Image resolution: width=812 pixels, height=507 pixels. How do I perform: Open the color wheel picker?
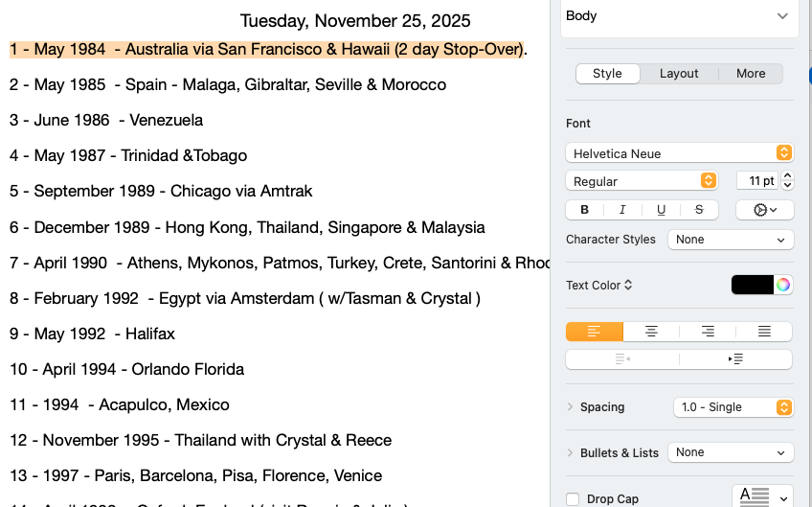783,285
